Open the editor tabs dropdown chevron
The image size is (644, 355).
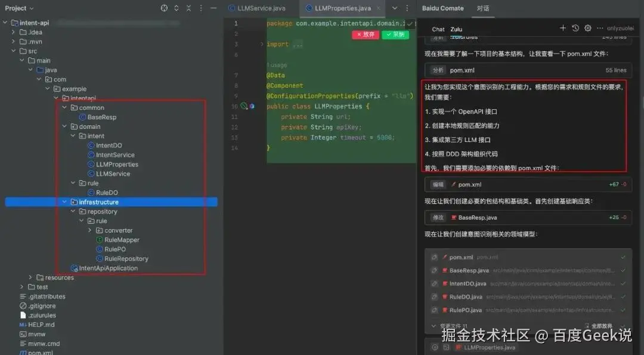coord(394,8)
